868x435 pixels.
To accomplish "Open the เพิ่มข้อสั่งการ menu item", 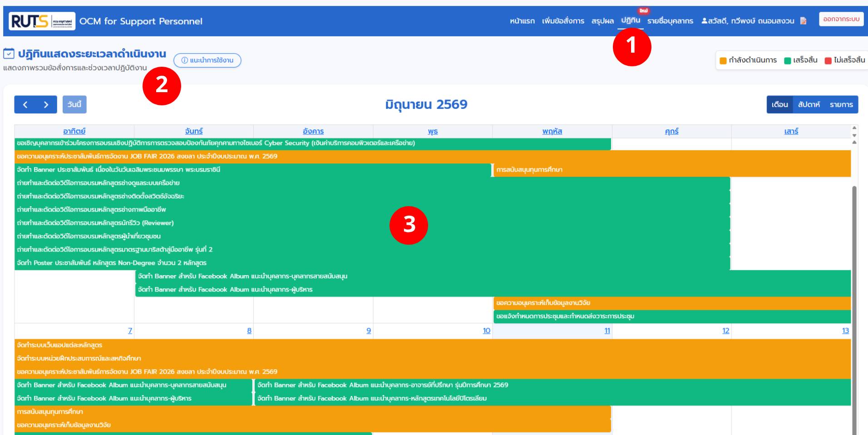I will 563,21.
